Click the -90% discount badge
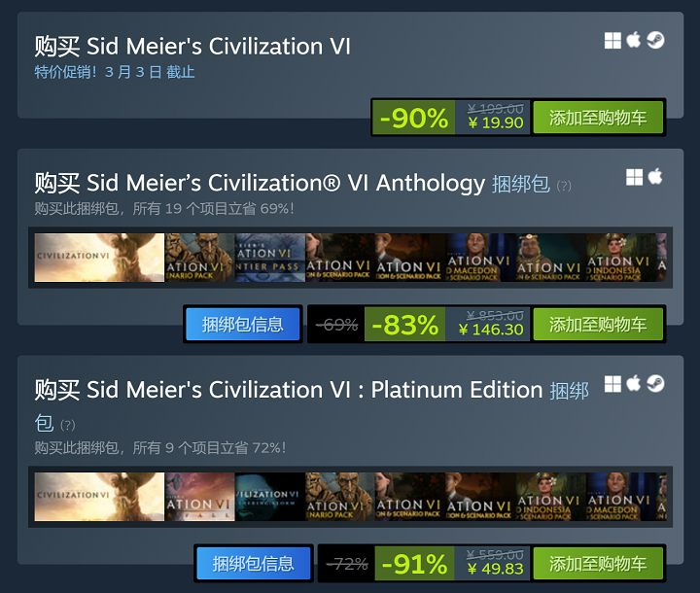This screenshot has width=700, height=593. click(x=413, y=118)
